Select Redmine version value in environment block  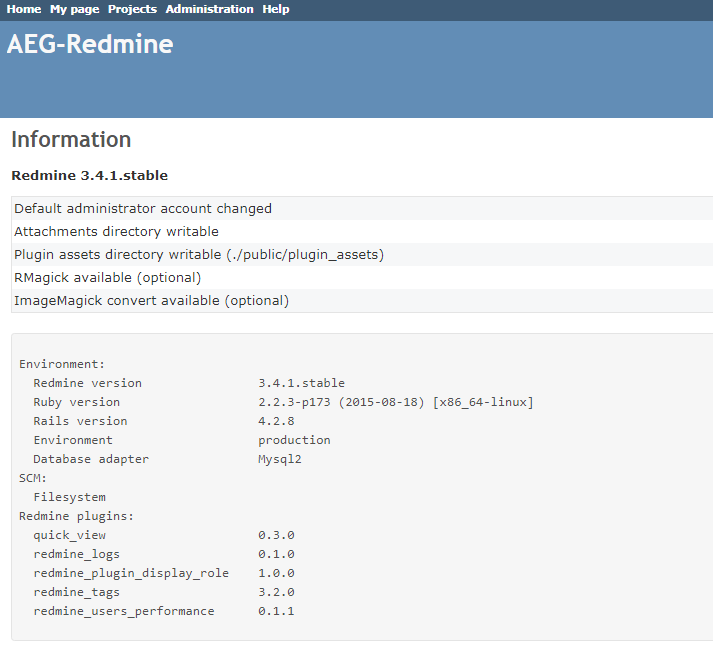tap(301, 383)
